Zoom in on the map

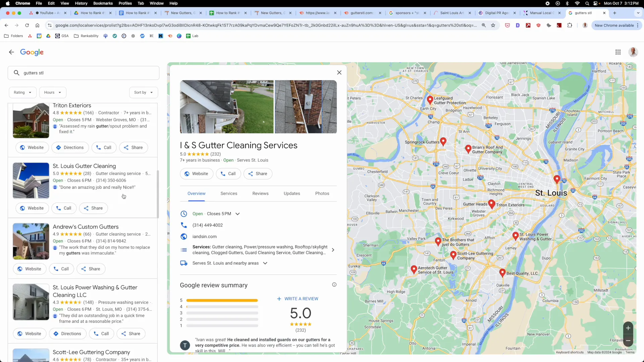tap(628, 328)
